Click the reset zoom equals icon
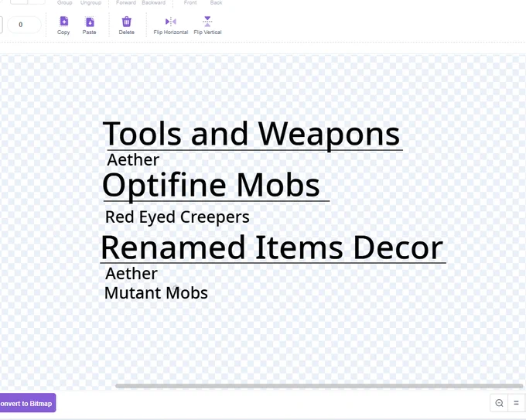526x420 pixels. tap(517, 403)
